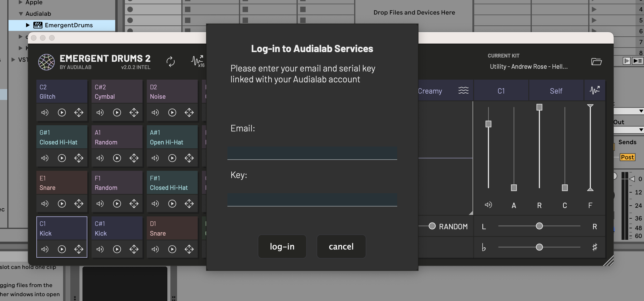Select the Self tab

point(556,91)
